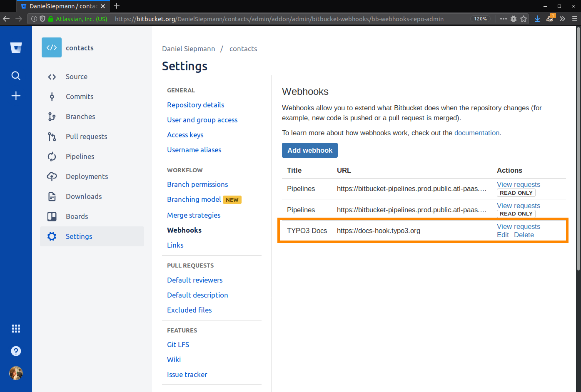Click the Pipelines circular arrows icon
This screenshot has height=392, width=581.
pyautogui.click(x=52, y=156)
